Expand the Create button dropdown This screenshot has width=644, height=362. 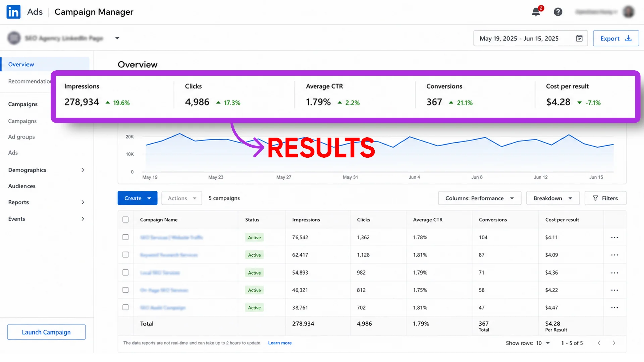coord(149,198)
